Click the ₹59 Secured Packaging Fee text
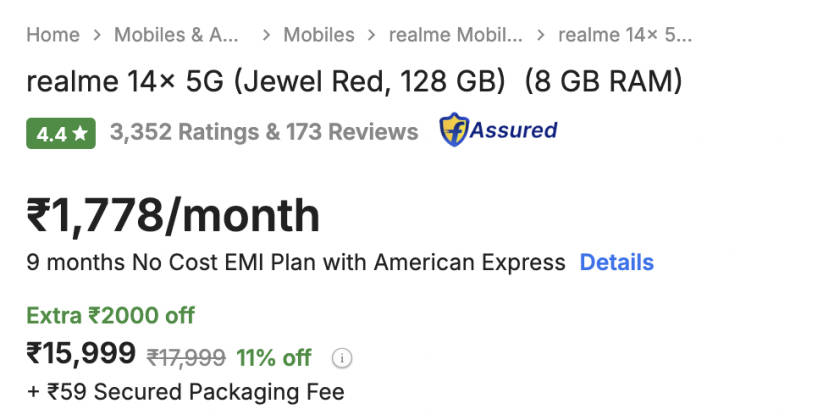The height and width of the screenshot is (420, 823). [185, 392]
